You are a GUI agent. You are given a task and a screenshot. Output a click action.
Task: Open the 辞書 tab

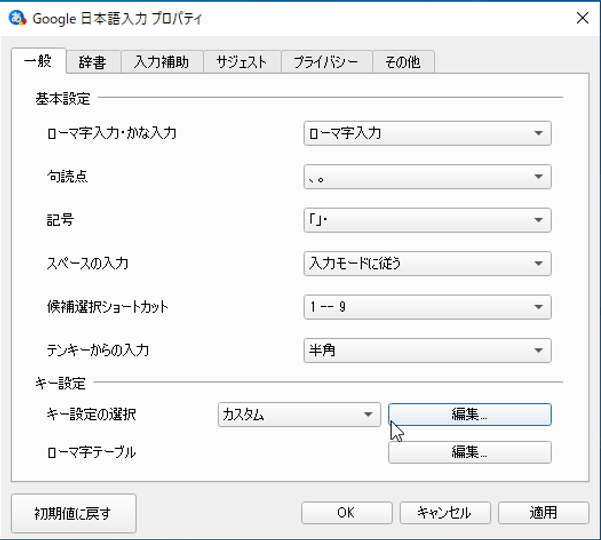tap(94, 61)
